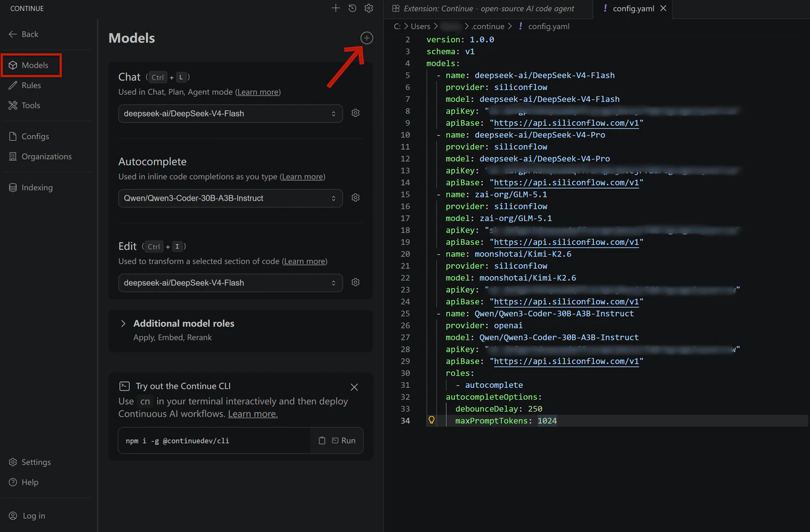Image resolution: width=810 pixels, height=532 pixels.
Task: Click the 'name: deepseek-ai/DeepSeek-V4-Pro' line
Action: 525,135
